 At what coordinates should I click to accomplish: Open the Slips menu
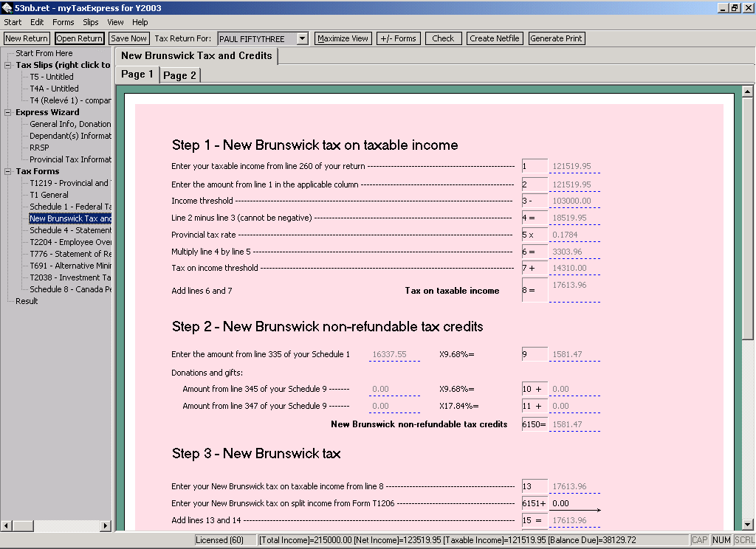point(91,22)
